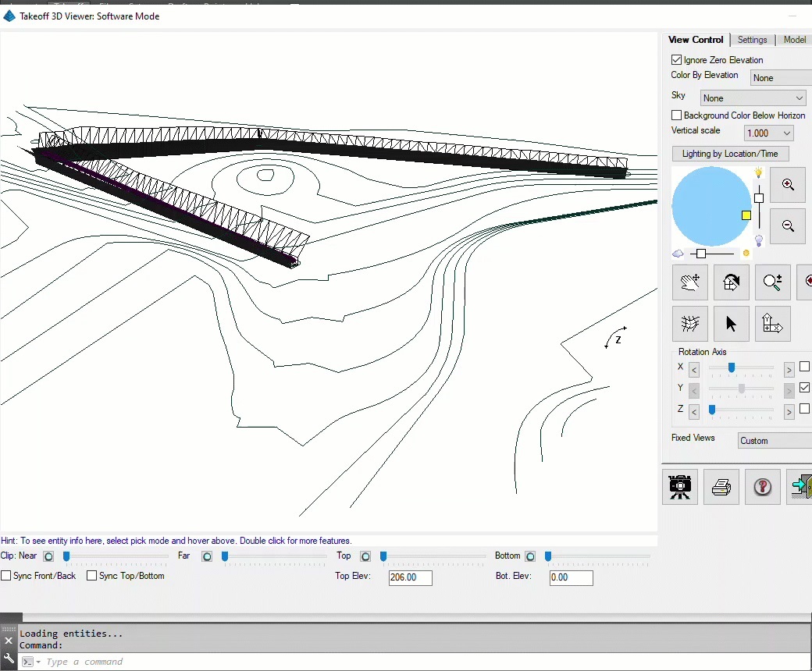
Task: Click the zoom out magnifier button
Action: coord(788,226)
